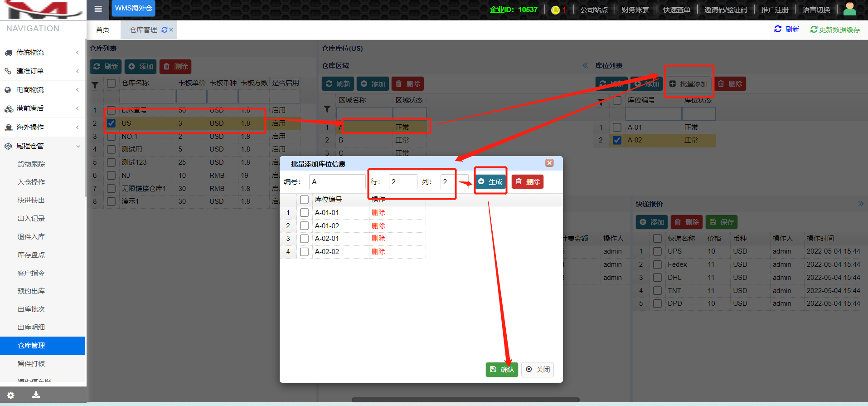Collapse the 仓库区域 panel with double chevron
Screen dimensions: 868x406
point(585,66)
